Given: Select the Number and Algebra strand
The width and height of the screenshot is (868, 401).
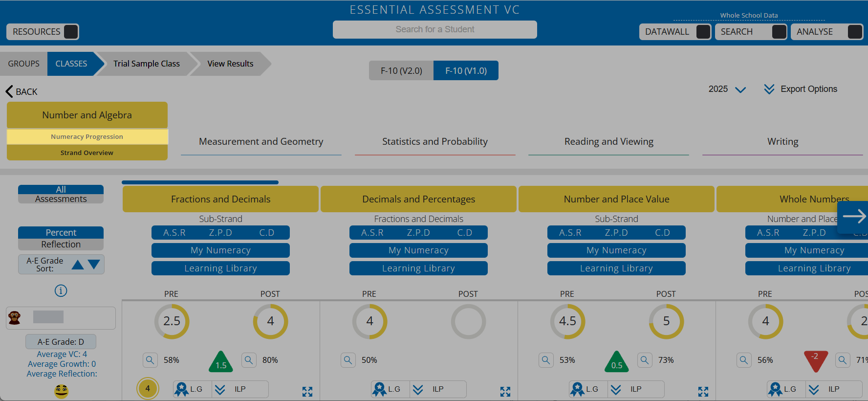Looking at the screenshot, I should pos(87,115).
